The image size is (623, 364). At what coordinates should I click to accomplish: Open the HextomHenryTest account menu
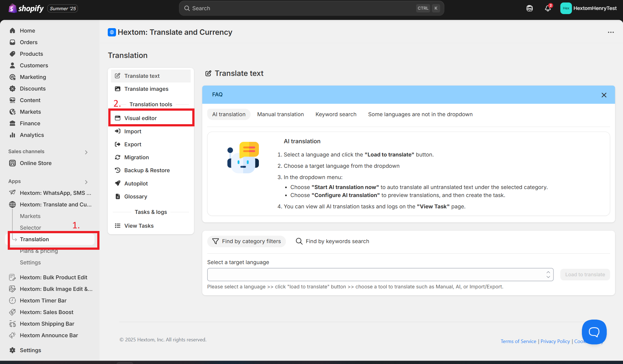coord(588,8)
